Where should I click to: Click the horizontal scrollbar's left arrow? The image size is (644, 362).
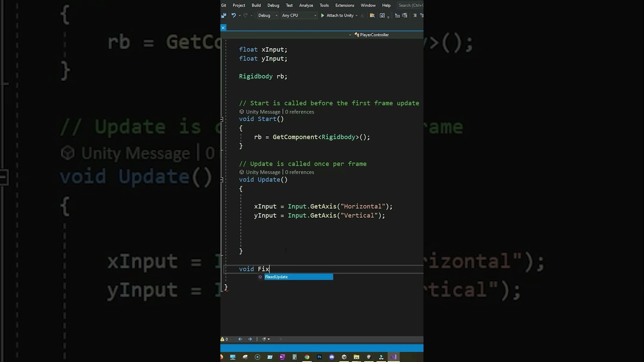pos(281,339)
